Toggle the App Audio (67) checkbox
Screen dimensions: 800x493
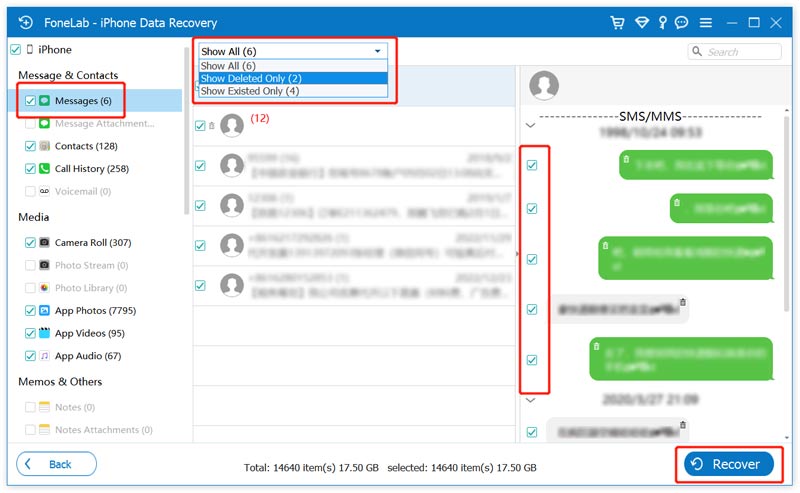point(30,356)
